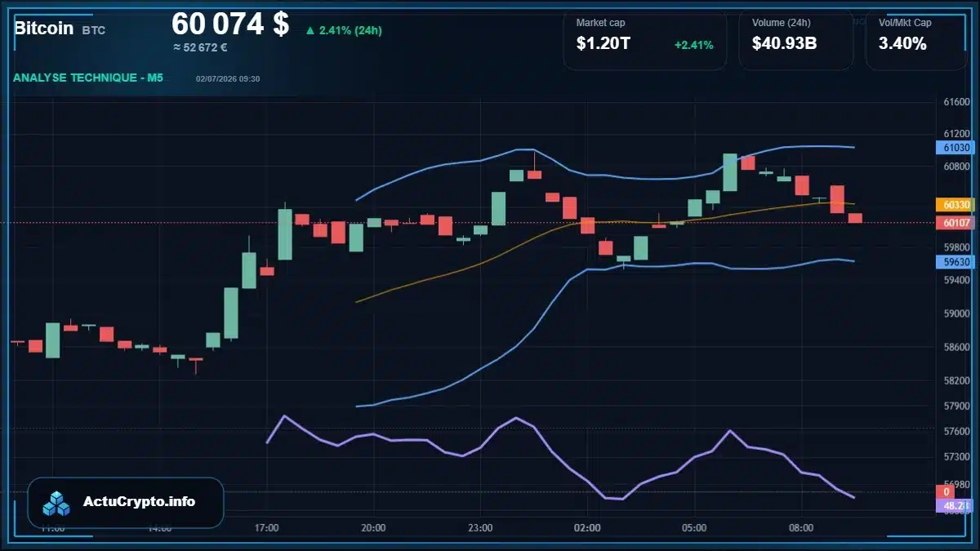Click the 02:00 time axis label
This screenshot has height=551, width=980.
point(587,528)
